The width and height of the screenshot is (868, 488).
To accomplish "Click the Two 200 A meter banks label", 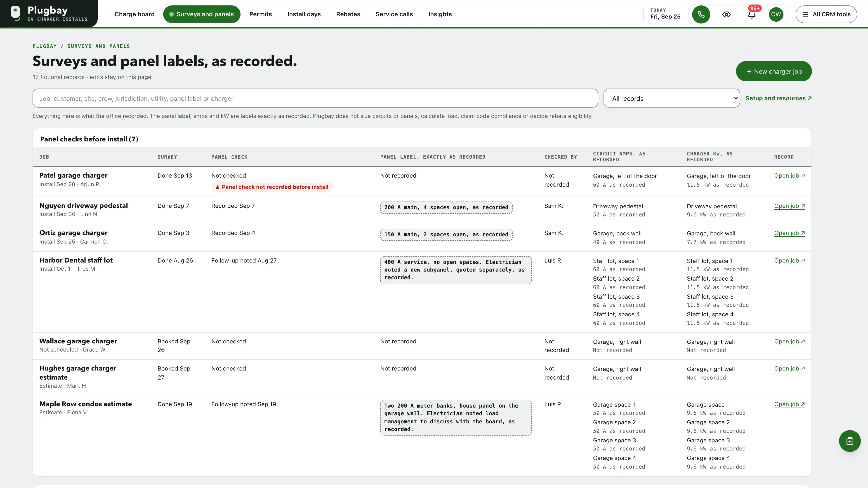I will [455, 418].
